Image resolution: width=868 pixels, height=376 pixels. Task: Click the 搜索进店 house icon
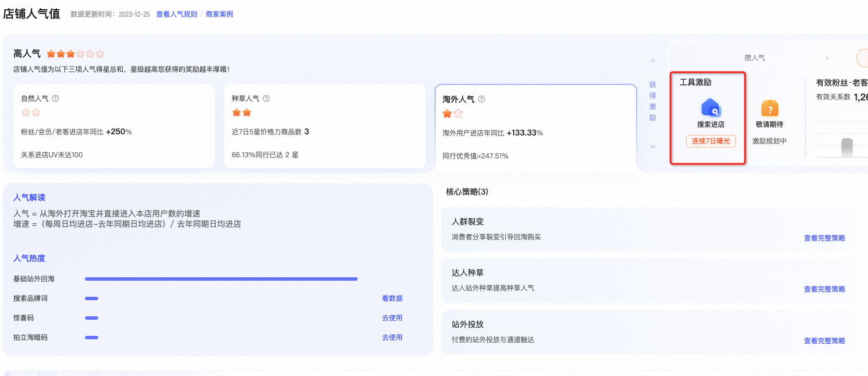pyautogui.click(x=711, y=108)
